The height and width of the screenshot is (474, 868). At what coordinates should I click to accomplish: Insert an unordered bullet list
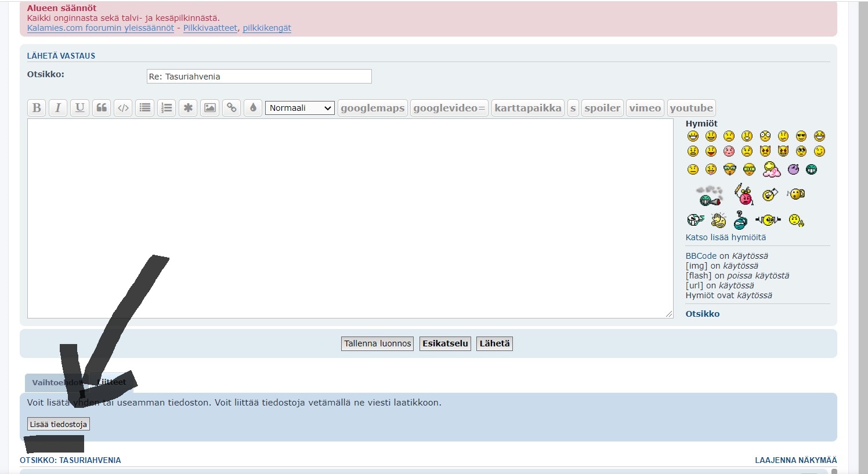point(145,108)
